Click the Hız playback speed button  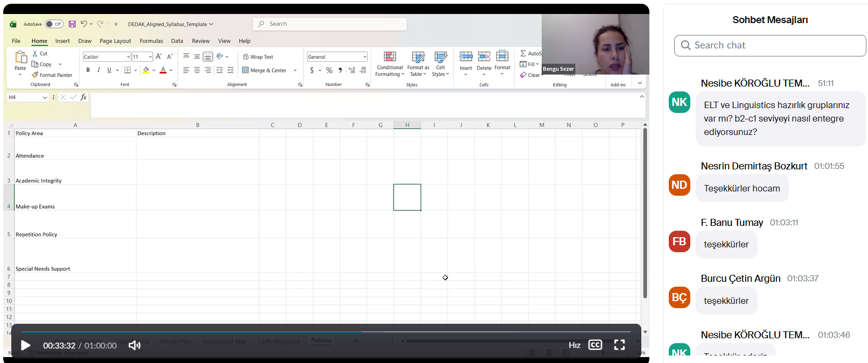[575, 345]
